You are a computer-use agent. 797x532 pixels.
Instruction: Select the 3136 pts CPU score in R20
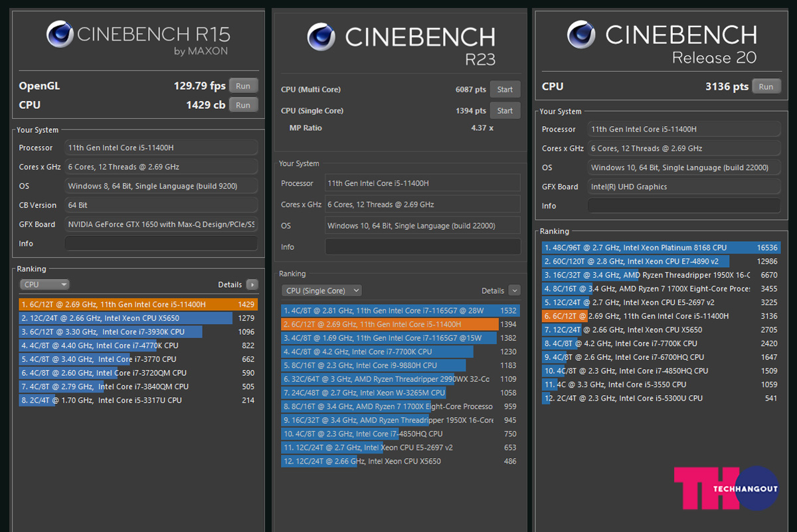tap(727, 86)
